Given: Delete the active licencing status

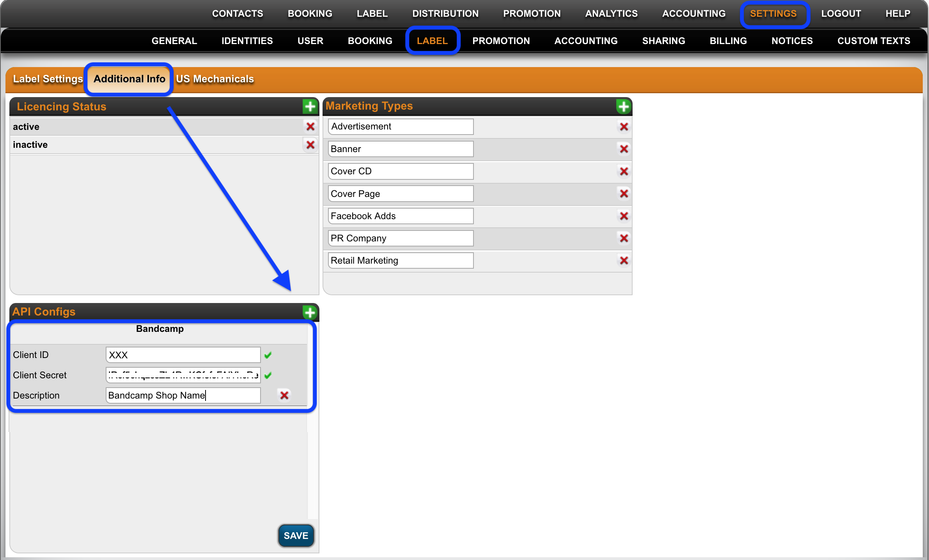Looking at the screenshot, I should (x=310, y=126).
